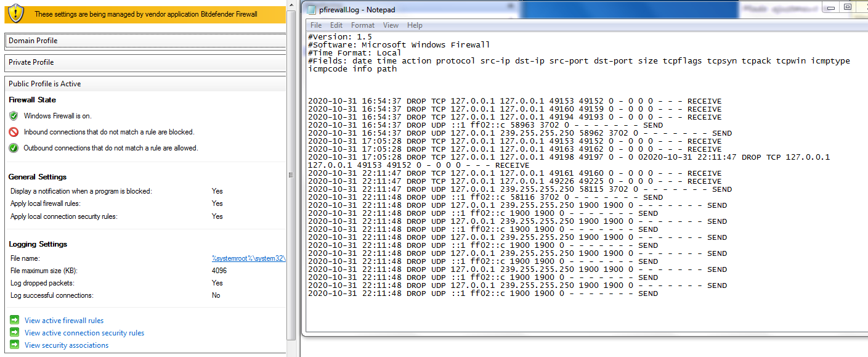
Task: Click Yes value for Display a notification
Action: point(217,191)
